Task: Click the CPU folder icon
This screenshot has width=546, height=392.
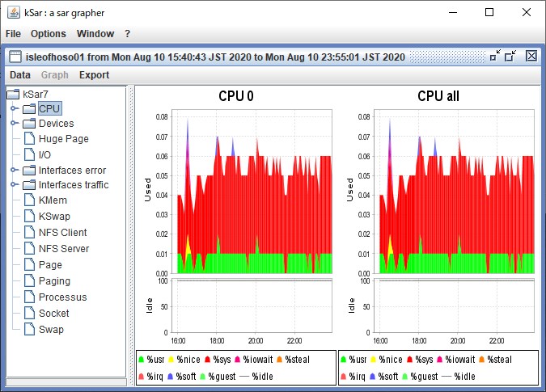Action: (x=29, y=109)
